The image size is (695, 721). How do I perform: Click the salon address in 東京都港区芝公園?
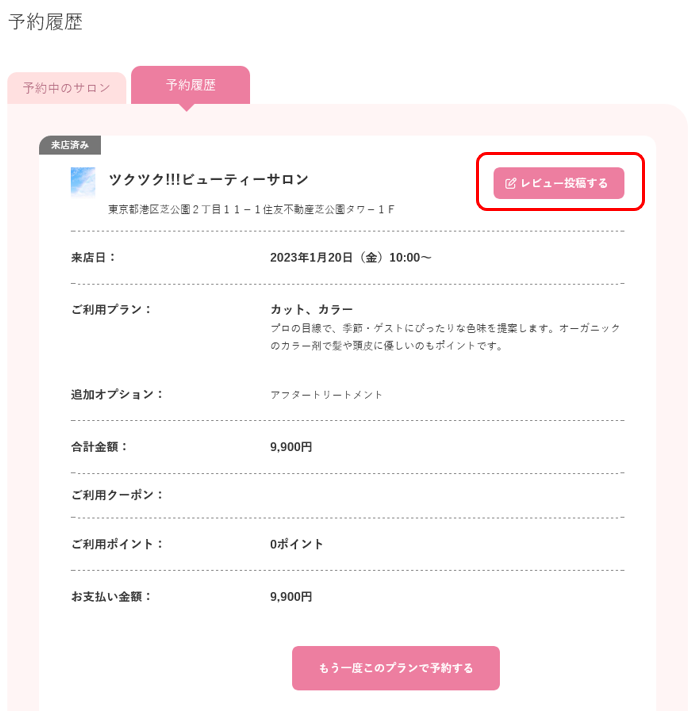pyautogui.click(x=251, y=210)
